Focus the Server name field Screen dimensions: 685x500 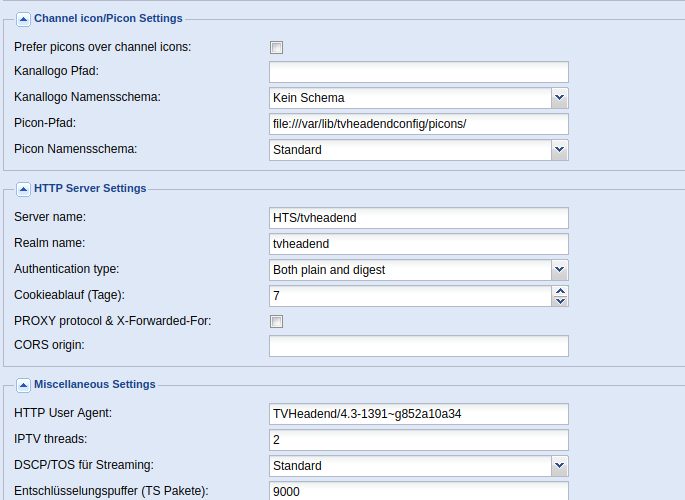tap(419, 218)
